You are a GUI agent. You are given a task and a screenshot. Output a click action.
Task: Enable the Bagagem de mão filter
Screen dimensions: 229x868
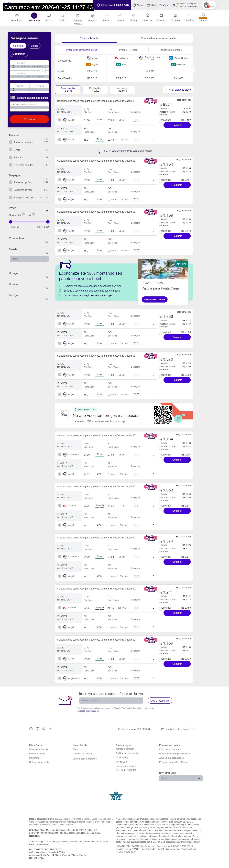tap(11, 190)
